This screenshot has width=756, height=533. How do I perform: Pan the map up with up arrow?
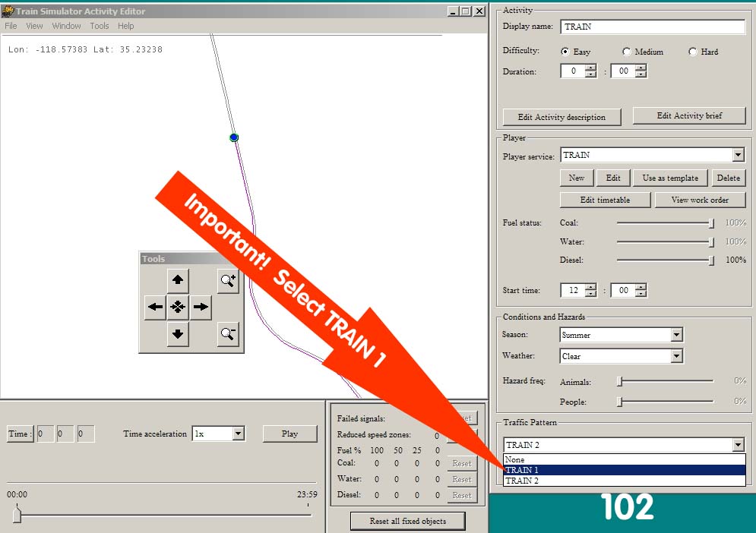click(x=178, y=279)
